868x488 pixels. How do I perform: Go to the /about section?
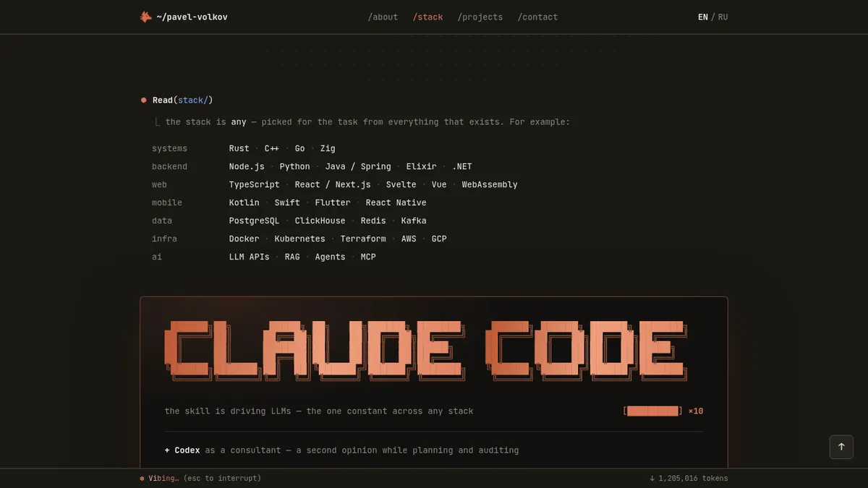[x=383, y=17]
